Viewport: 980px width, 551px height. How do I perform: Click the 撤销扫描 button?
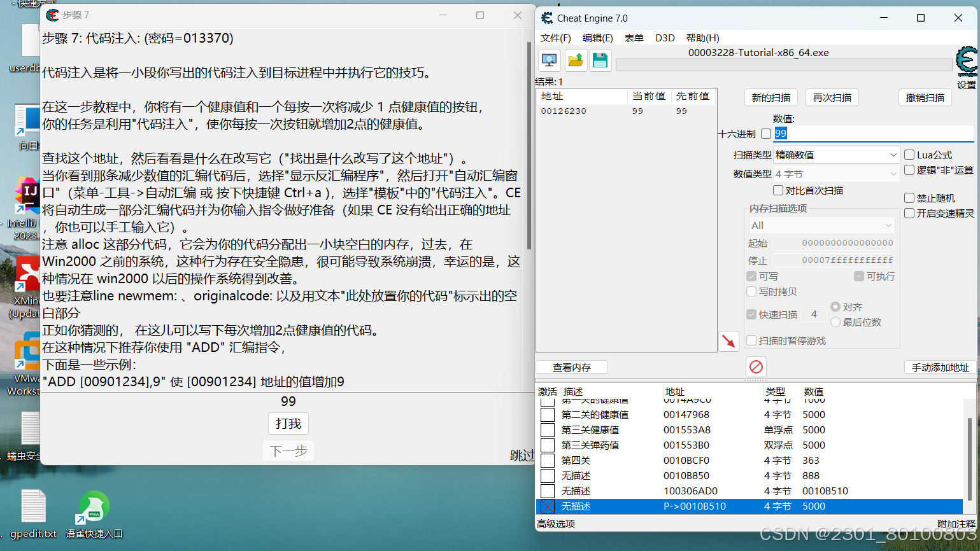click(x=925, y=97)
